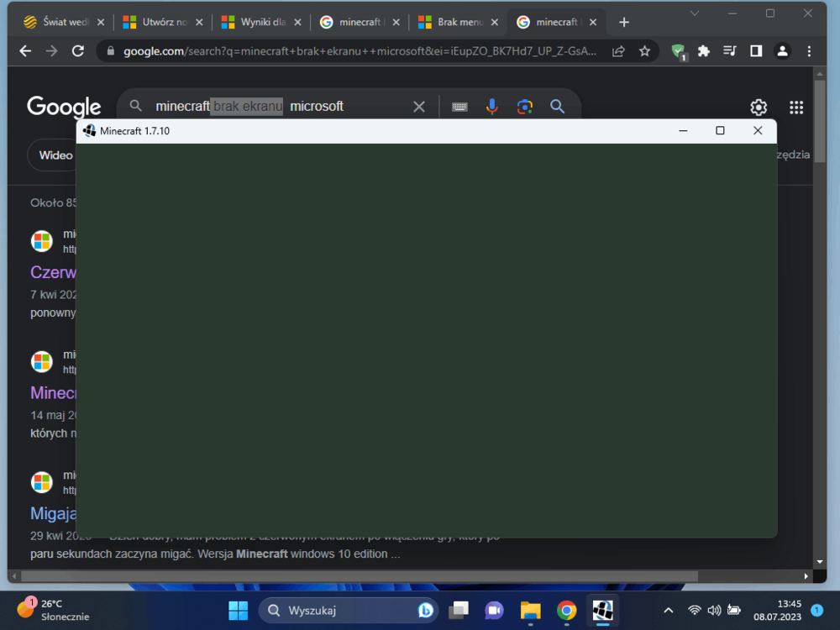Open Chrome tab search chevron
Viewport: 840px width, 630px height.
[695, 13]
